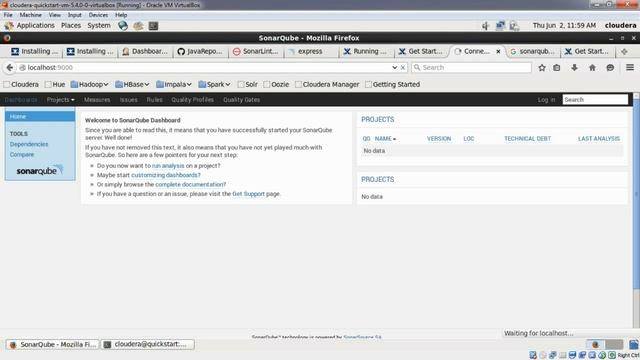Switch to the JavaRepo... GitHub tab
640x360 pixels.
coord(200,51)
